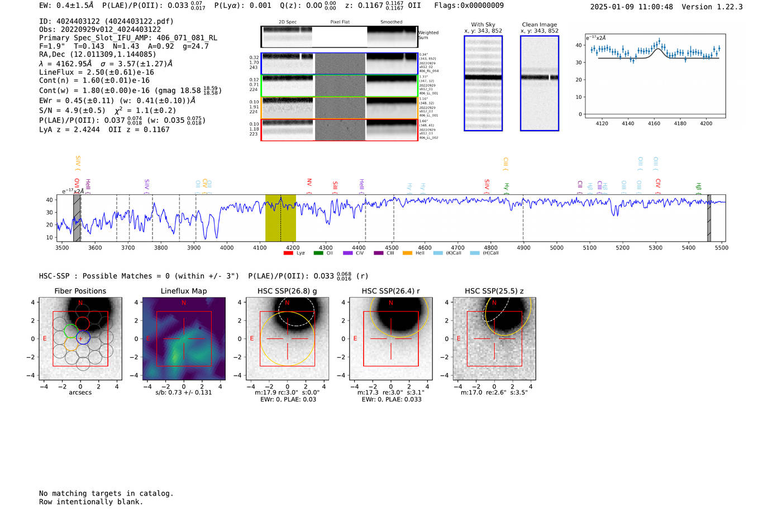Click the With Sky cutout image
The height and width of the screenshot is (532, 782).
coord(483,83)
